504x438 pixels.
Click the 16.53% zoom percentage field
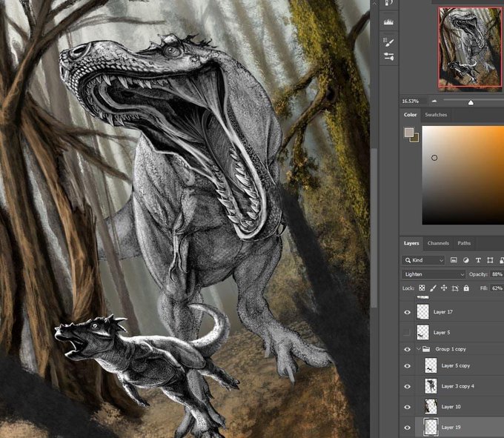point(411,102)
